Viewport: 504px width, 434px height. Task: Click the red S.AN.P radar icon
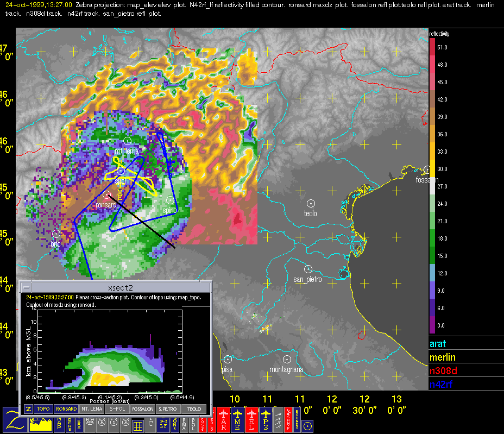pyautogui.click(x=288, y=419)
